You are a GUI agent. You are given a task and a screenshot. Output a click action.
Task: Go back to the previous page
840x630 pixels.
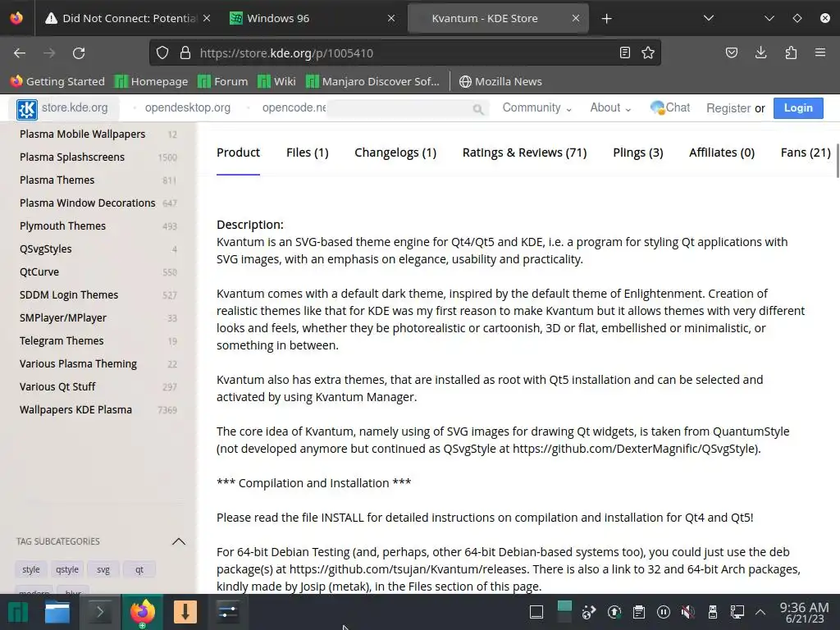(x=20, y=53)
